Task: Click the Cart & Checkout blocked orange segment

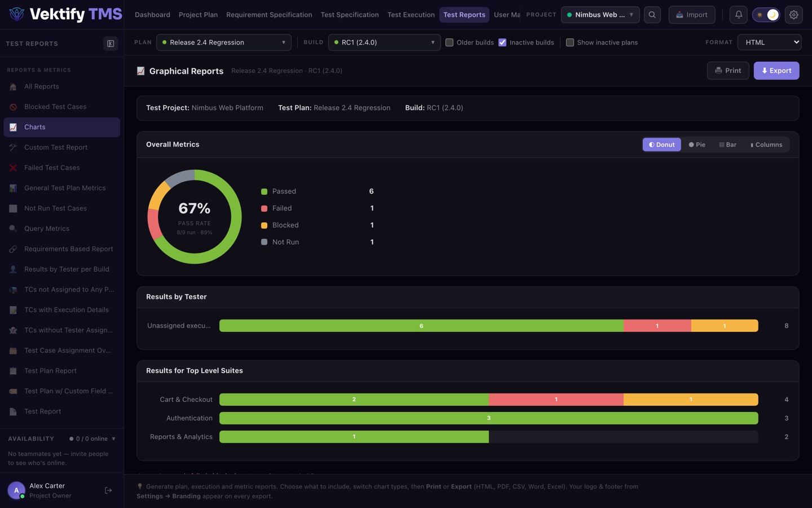Action: [x=691, y=400]
